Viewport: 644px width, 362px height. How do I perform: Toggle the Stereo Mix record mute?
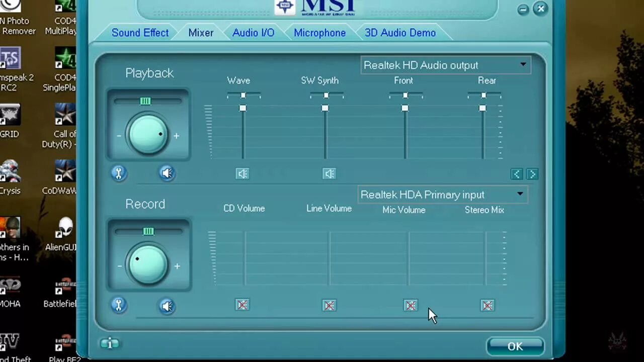tap(487, 306)
